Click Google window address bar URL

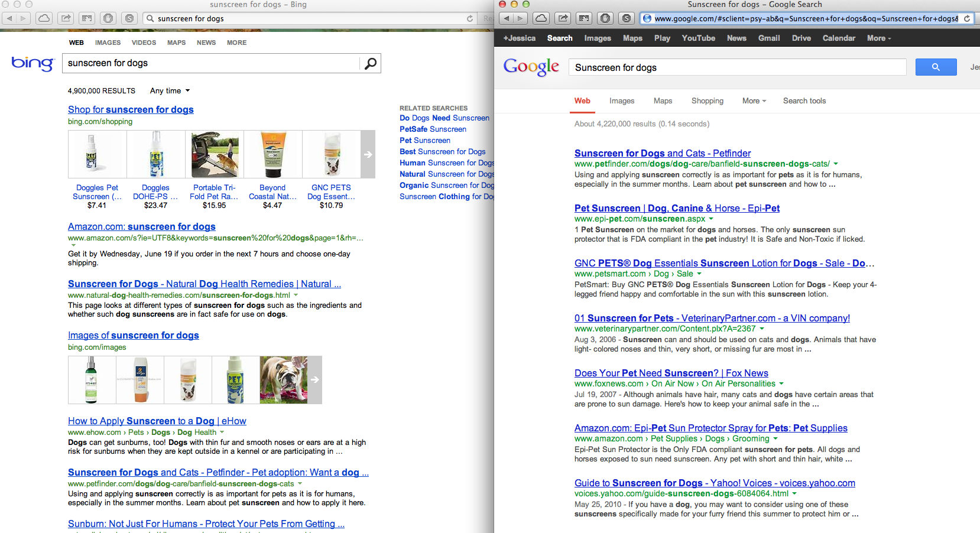806,18
